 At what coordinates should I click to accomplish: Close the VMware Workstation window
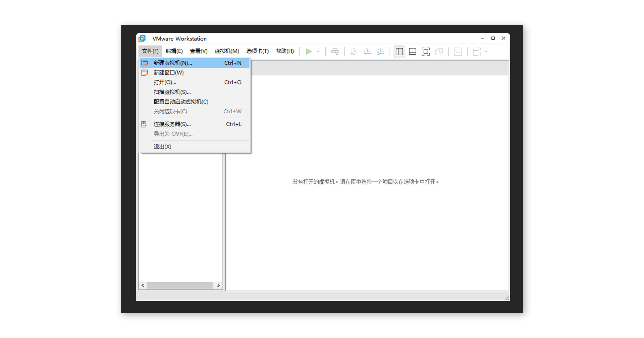click(x=503, y=38)
